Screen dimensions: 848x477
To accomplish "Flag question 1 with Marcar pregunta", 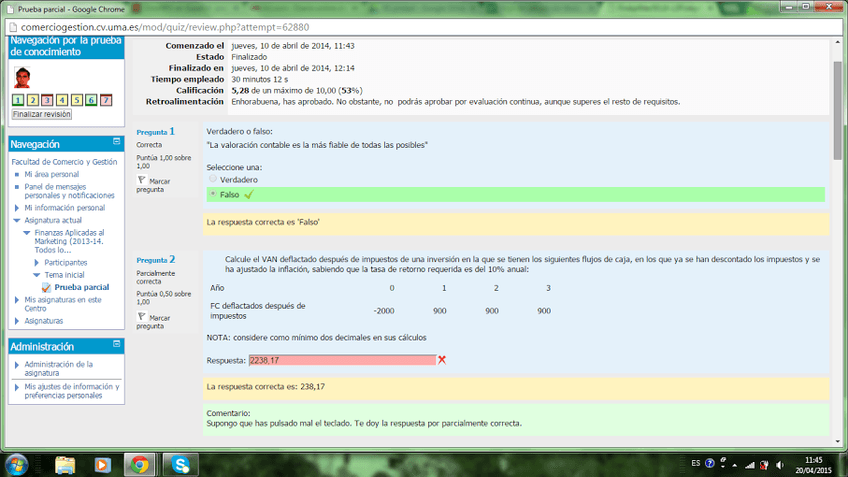I will [154, 185].
